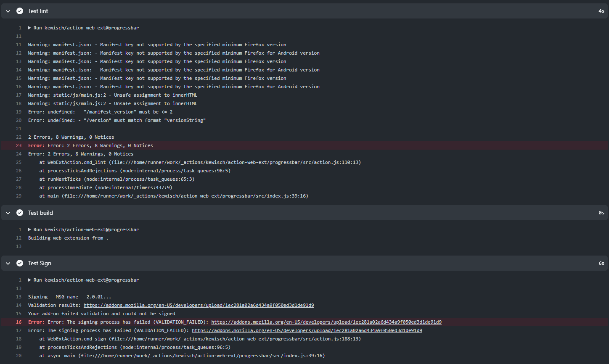
Task: Select line number 16 in Test Sign
Action: 19,322
